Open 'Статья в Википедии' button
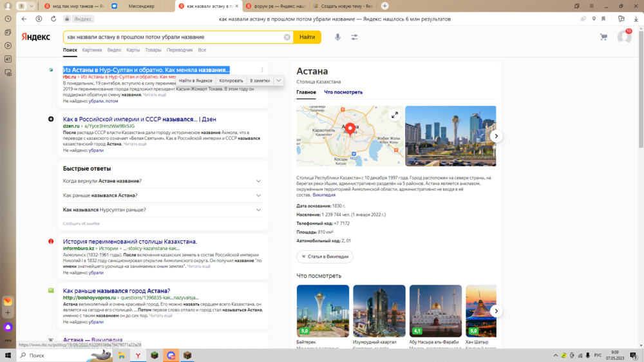 click(325, 257)
